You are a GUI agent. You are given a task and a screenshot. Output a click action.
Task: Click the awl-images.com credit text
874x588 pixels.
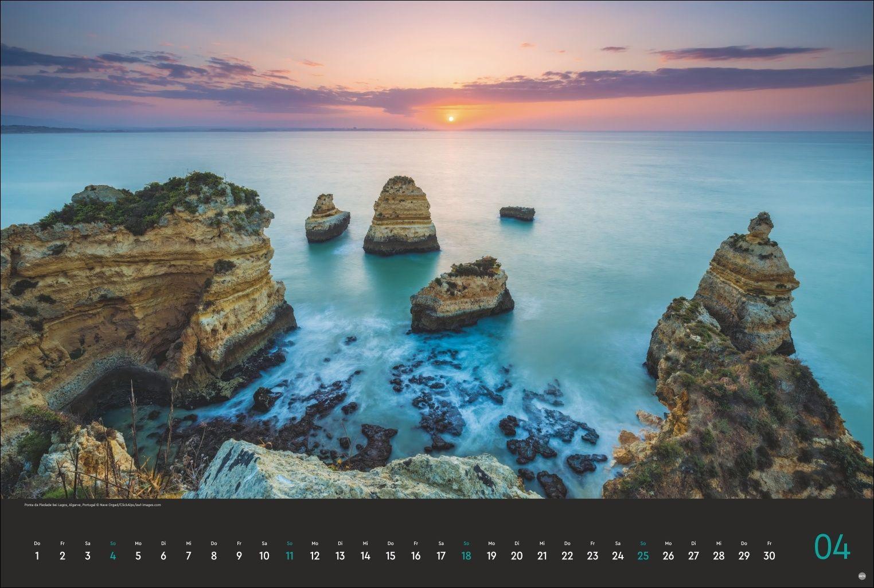[148, 505]
